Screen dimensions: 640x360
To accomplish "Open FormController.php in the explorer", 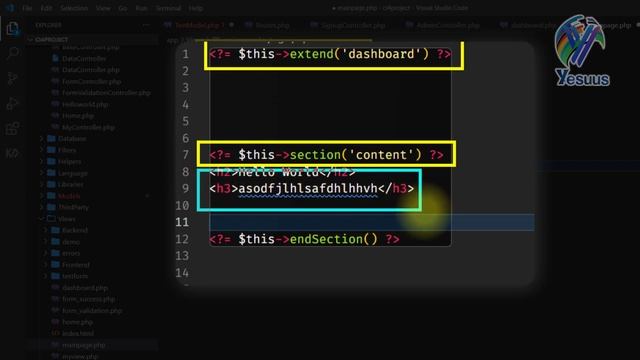I will click(91, 81).
